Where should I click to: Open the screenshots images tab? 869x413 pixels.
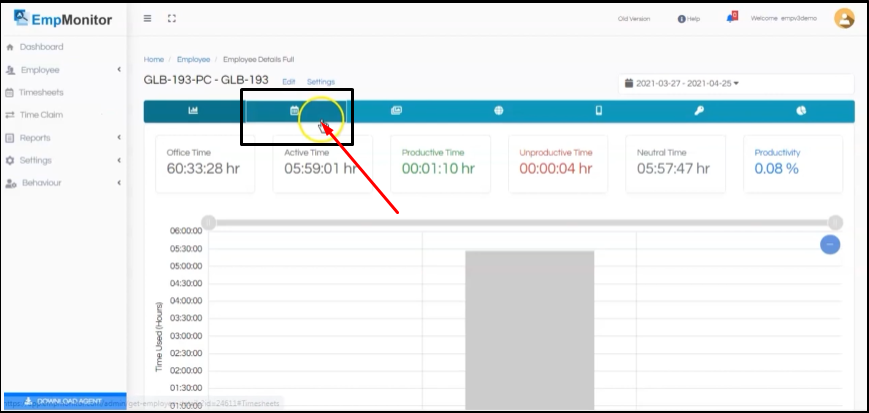click(x=396, y=111)
